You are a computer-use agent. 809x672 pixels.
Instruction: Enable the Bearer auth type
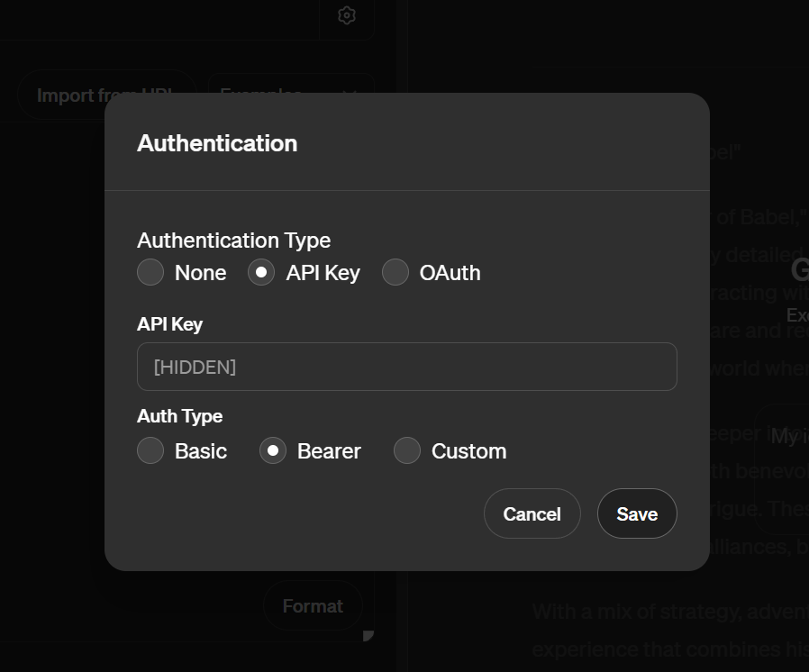point(273,450)
